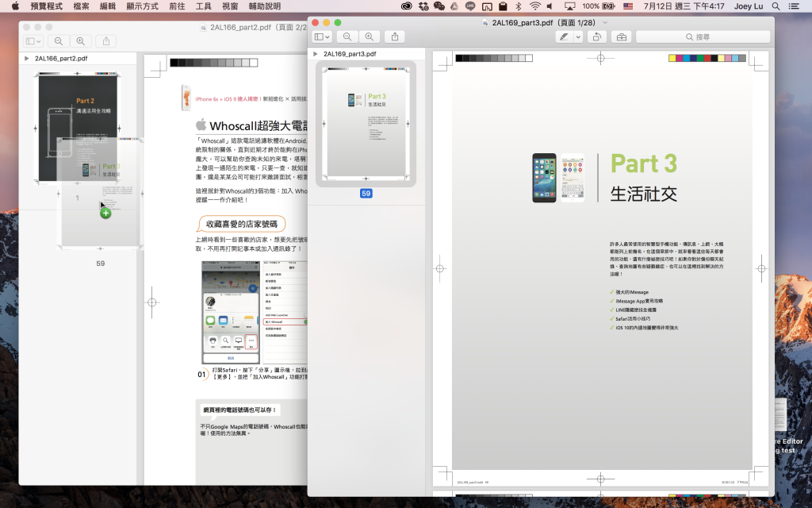Click the Safari活用小技巧 list item

click(x=633, y=319)
